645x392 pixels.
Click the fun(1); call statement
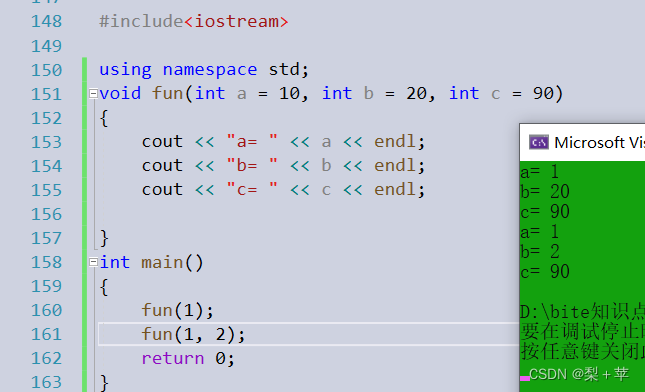point(178,311)
